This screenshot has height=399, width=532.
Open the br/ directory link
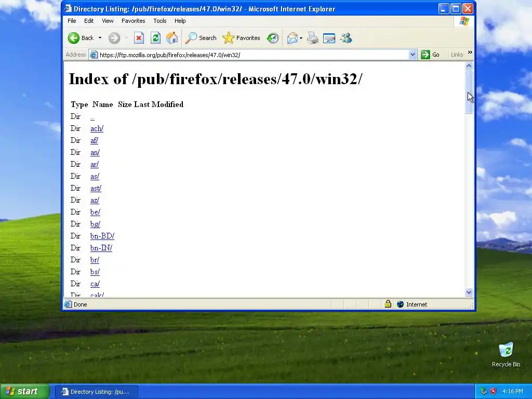95,260
